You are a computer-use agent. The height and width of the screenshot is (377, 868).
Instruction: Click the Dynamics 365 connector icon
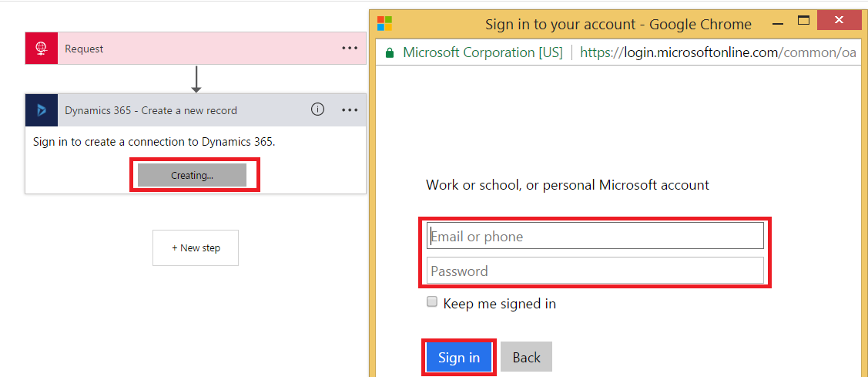[42, 109]
